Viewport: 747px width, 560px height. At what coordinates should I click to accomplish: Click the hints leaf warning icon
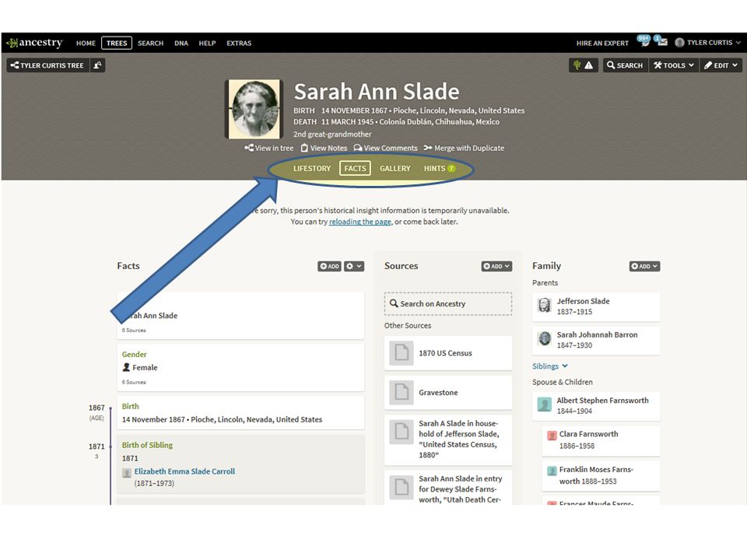[583, 65]
